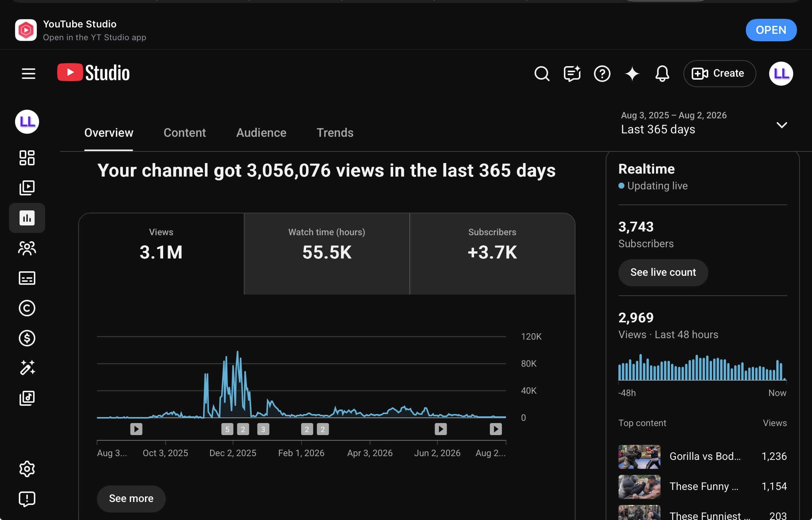The image size is (812, 520).
Task: Open the hamburger navigation menu
Action: point(29,74)
